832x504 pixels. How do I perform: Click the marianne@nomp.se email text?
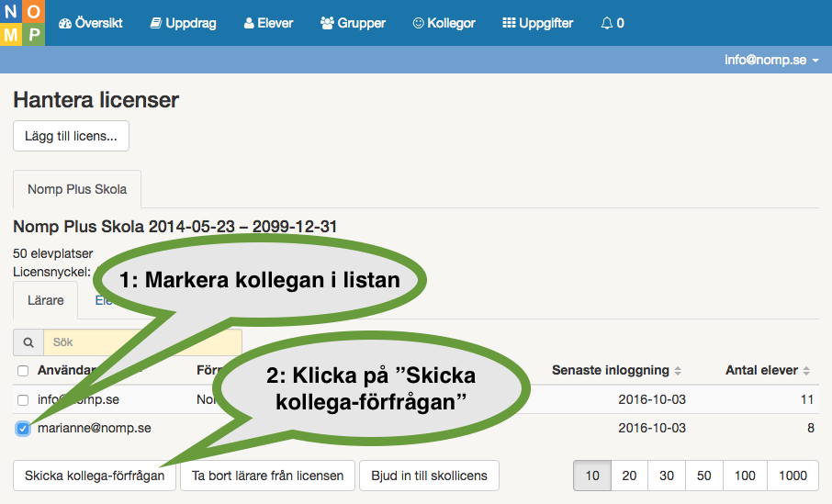click(x=95, y=428)
